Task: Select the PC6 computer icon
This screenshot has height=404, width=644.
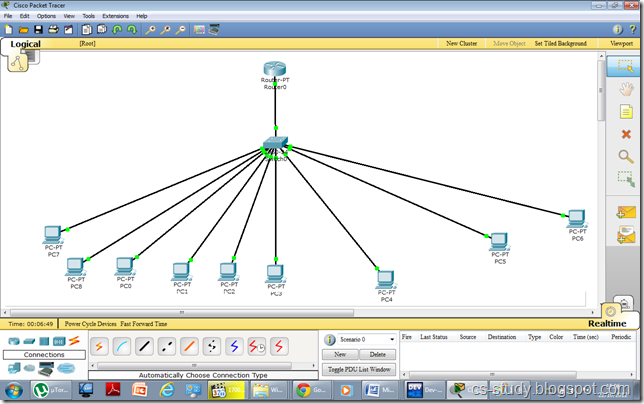Action: tap(577, 218)
